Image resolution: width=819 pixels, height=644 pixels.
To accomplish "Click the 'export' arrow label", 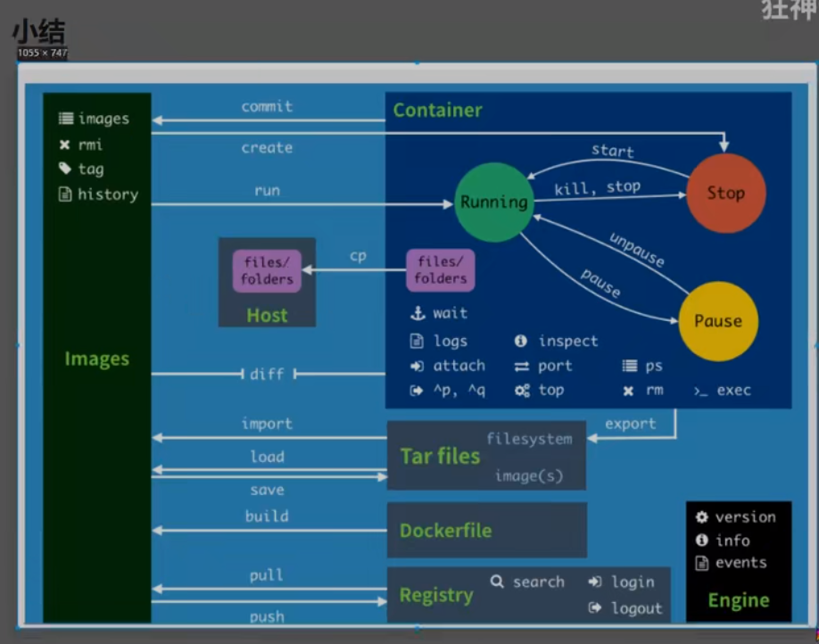I will click(x=631, y=424).
